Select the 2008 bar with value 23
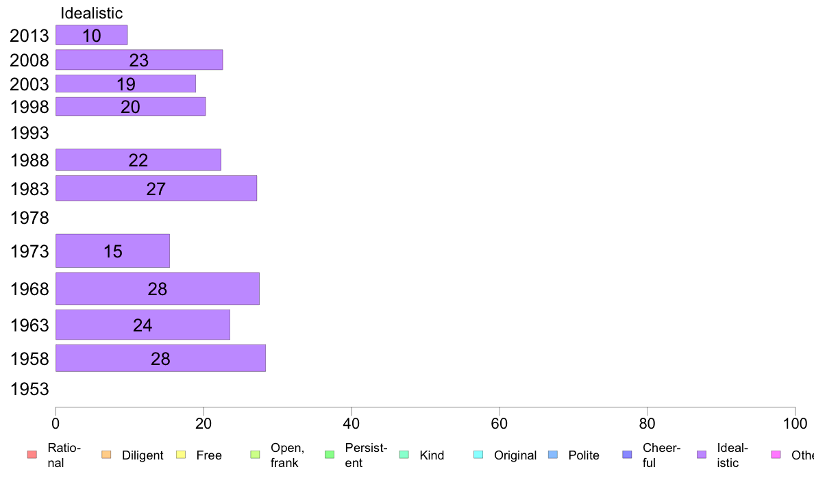Viewport: 814px width, 504px height. pos(139,60)
